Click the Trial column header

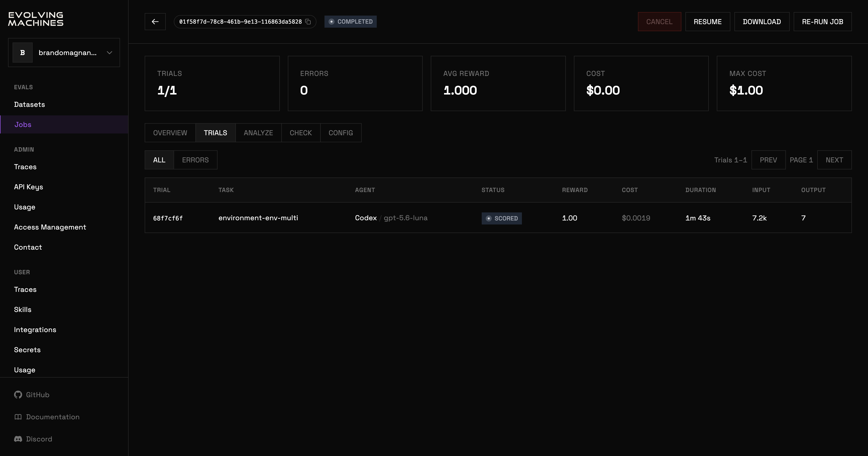point(162,190)
